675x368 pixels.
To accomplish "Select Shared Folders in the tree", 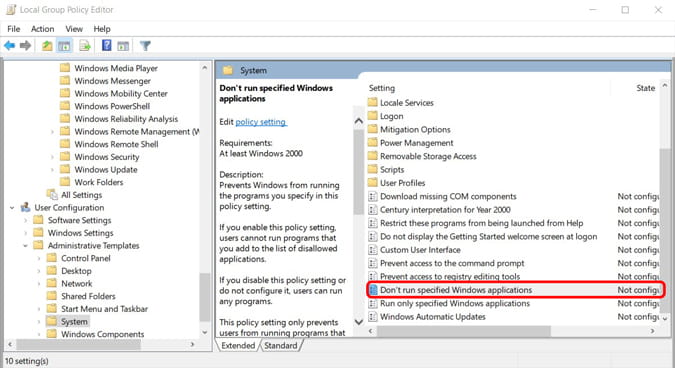I will [x=88, y=296].
